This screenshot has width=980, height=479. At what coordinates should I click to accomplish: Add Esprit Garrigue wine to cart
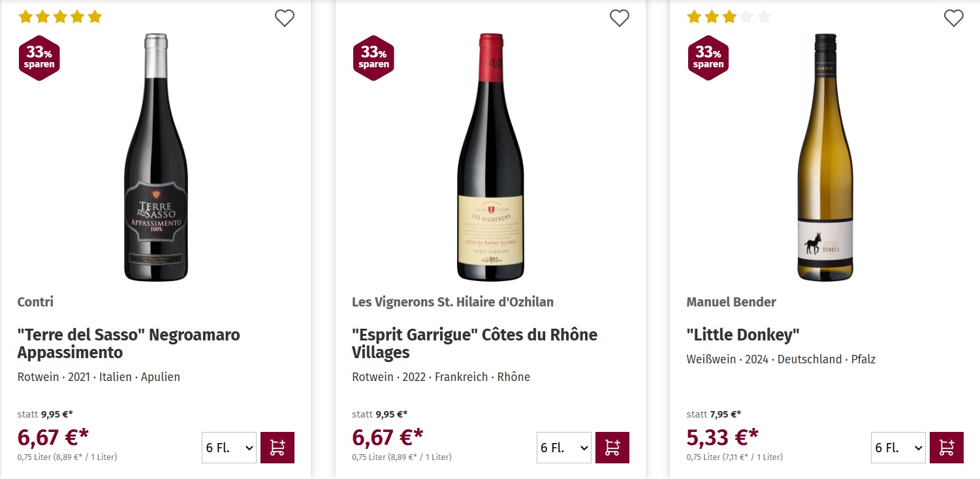tap(612, 448)
